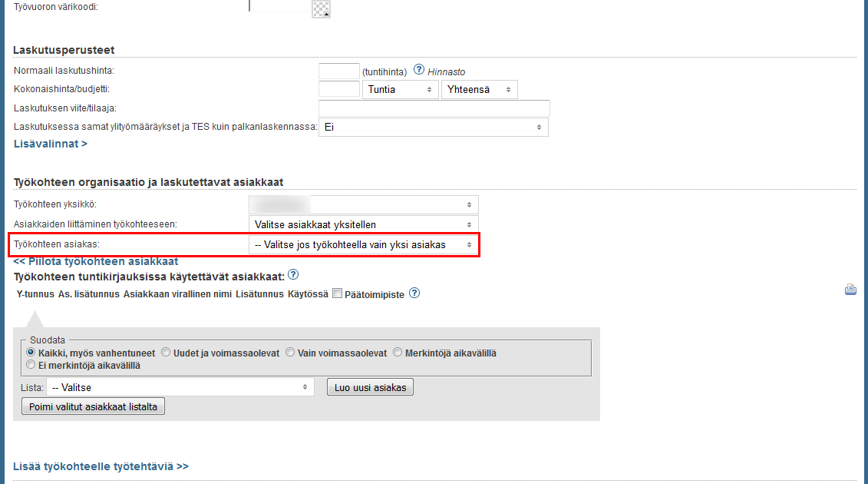Click the Laskutuksen viite/tilaaja input field
Viewport: 868px width, 484px height.
[x=434, y=108]
